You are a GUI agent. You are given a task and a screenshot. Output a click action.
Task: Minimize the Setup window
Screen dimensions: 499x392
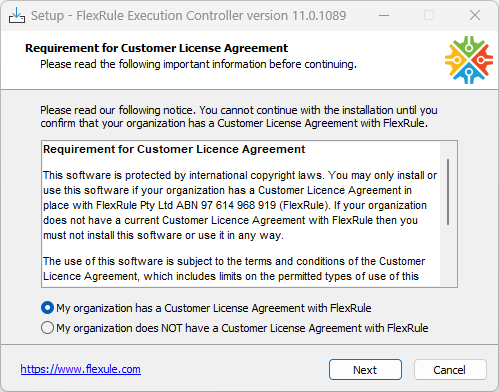pyautogui.click(x=384, y=15)
